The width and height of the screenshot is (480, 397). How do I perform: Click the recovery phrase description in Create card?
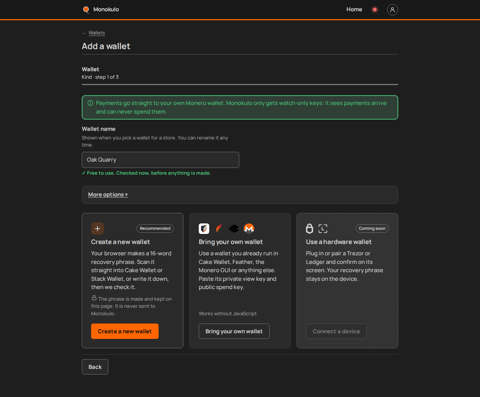131,270
